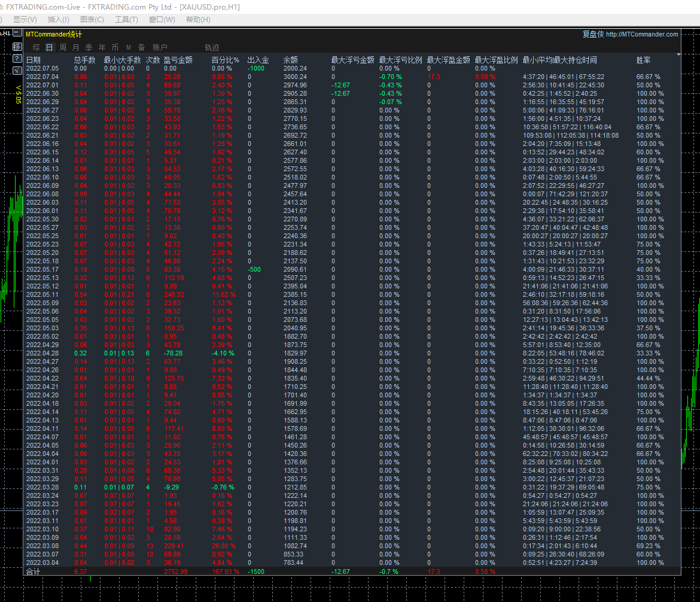Screen dimensions: 700x602
Task: Click the 合计 total row label
Action: pyautogui.click(x=33, y=571)
